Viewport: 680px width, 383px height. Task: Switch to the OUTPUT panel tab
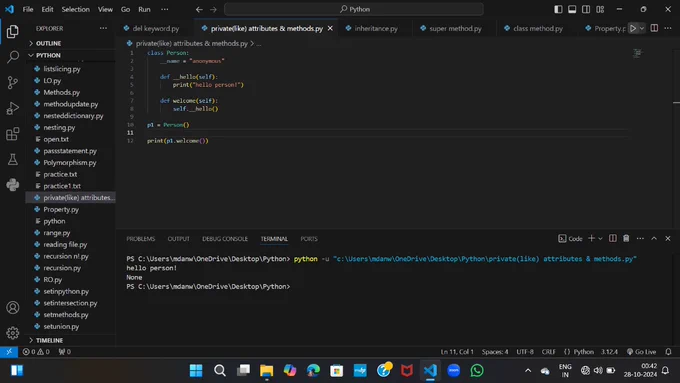click(178, 239)
